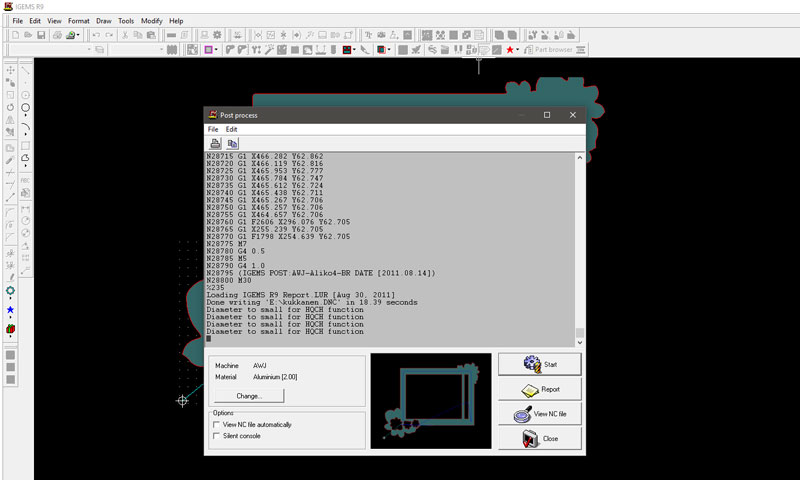Click the Start button in Post process

tap(539, 364)
